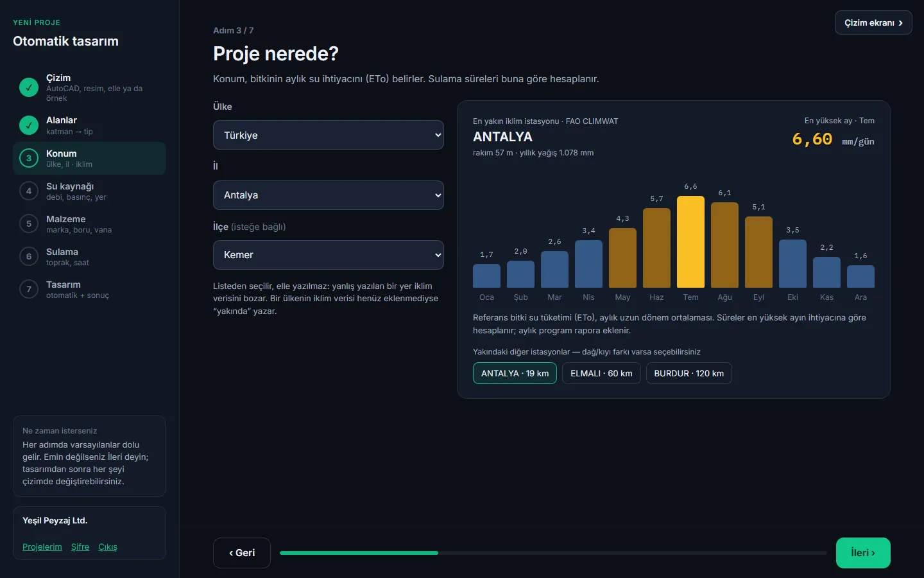The image size is (924, 578).
Task: Click the 'Adım 3 / 7' step indicator
Action: tap(234, 30)
